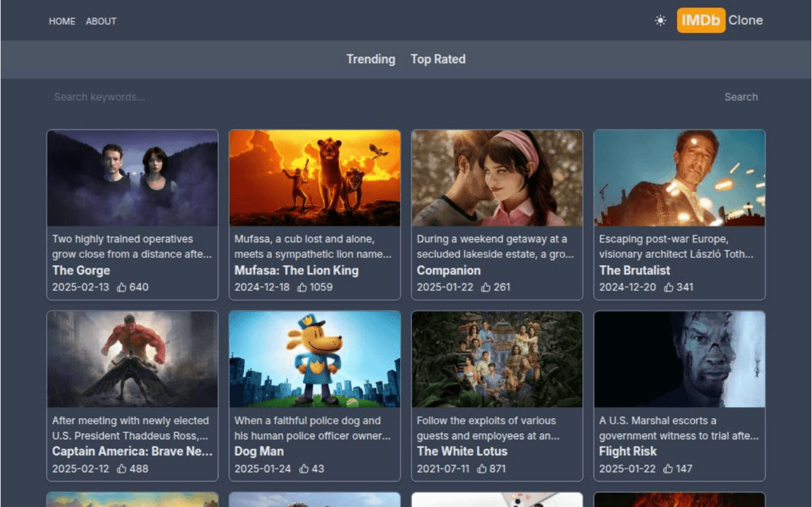This screenshot has width=812, height=507.
Task: Click the thumbs-up icon on Dog Man
Action: point(304,468)
